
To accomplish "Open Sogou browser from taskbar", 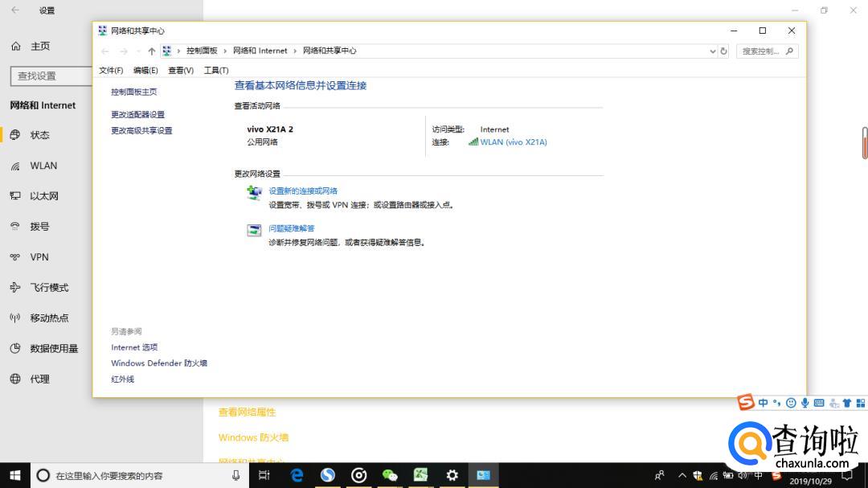I will coord(328,475).
